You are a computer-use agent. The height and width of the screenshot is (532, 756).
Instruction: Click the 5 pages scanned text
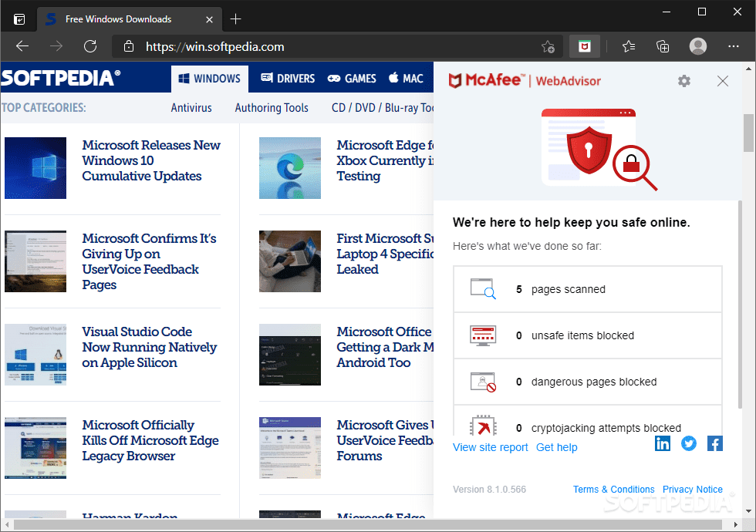561,289
